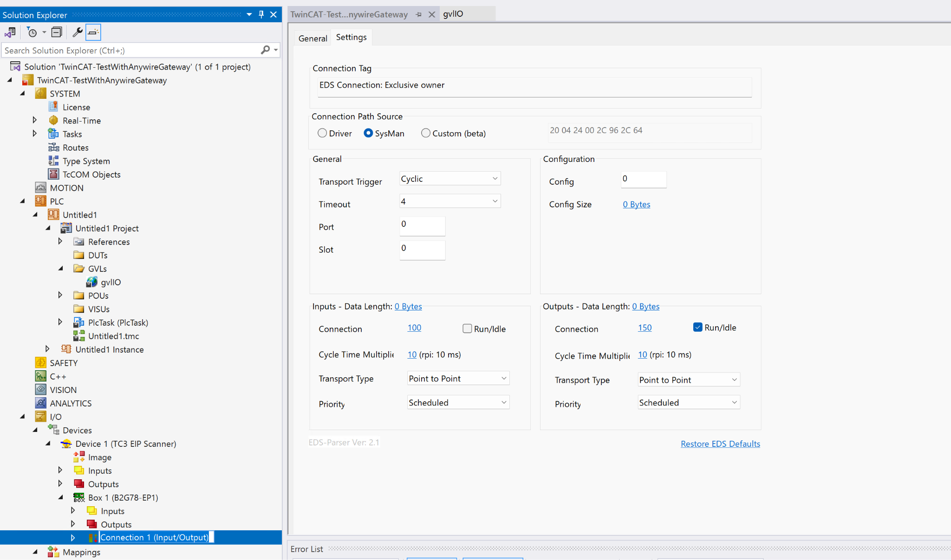
Task: Click the Solutions and Folders view icon
Action: (x=10, y=32)
